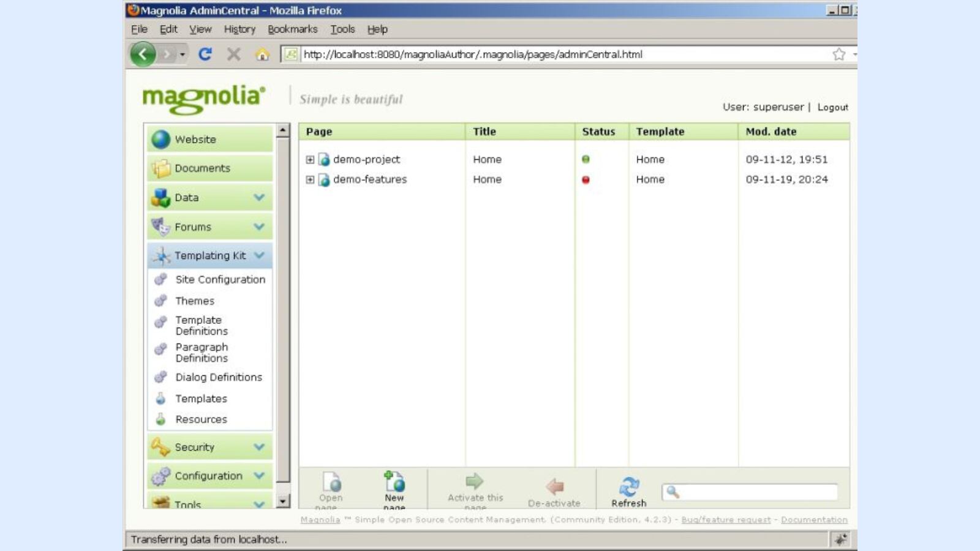This screenshot has height=551, width=980.
Task: Open Dialog Definitions in the sidebar
Action: [x=219, y=377]
